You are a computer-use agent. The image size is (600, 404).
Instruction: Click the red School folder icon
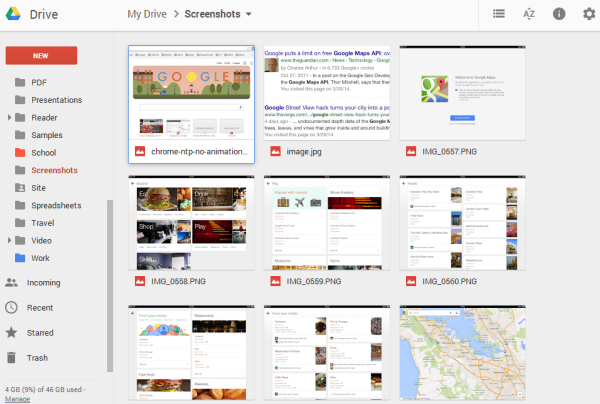click(20, 153)
